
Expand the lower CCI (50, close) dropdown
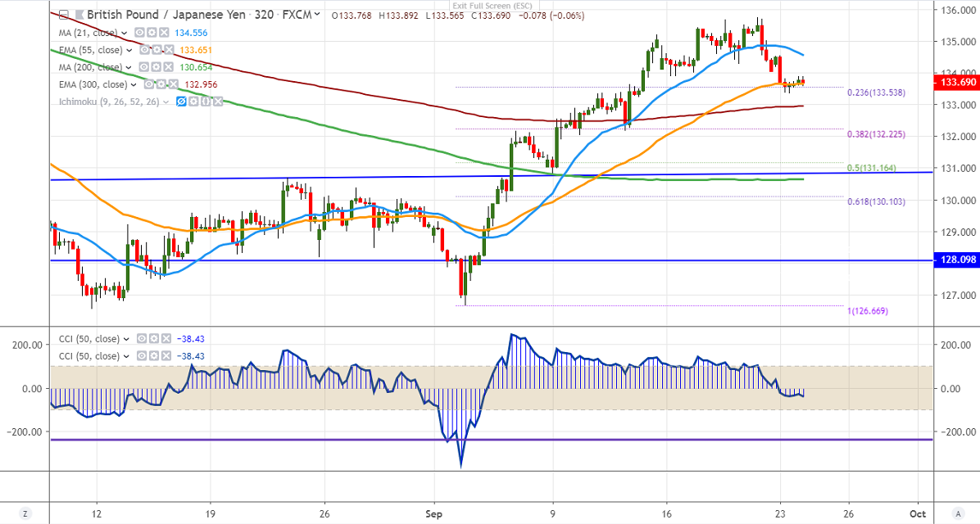point(127,356)
